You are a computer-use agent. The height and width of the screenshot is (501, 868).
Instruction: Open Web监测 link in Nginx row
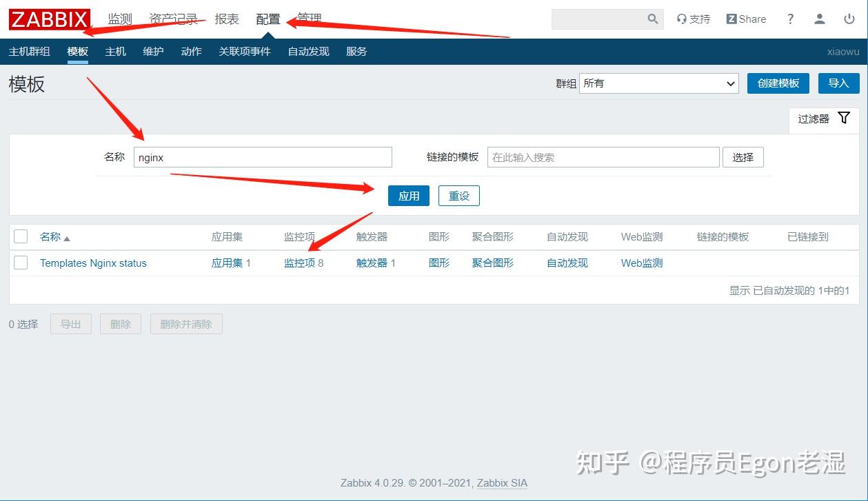click(x=642, y=263)
